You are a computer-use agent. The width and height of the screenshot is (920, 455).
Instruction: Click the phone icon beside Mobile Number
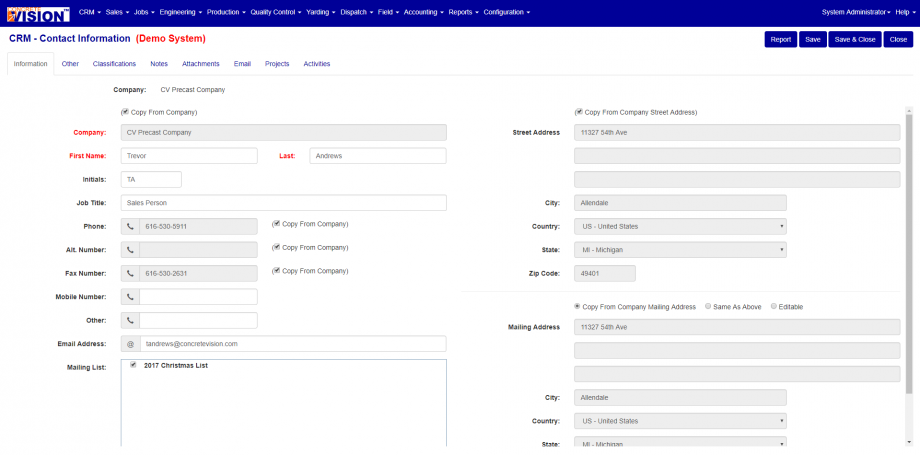130,296
